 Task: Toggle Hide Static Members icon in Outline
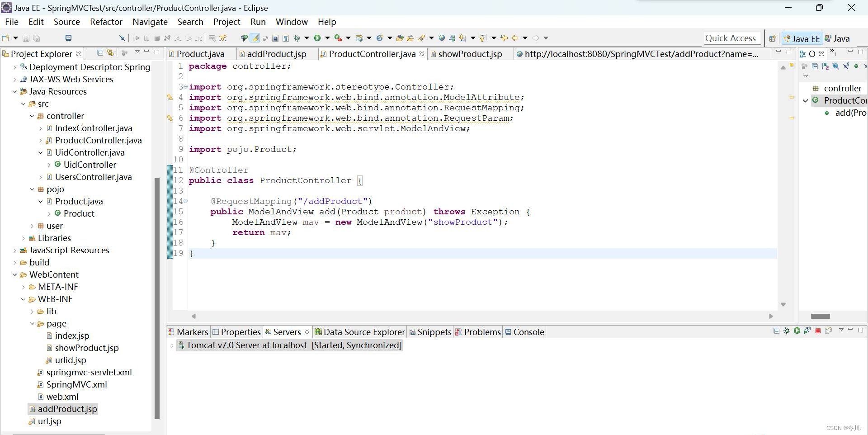click(846, 66)
